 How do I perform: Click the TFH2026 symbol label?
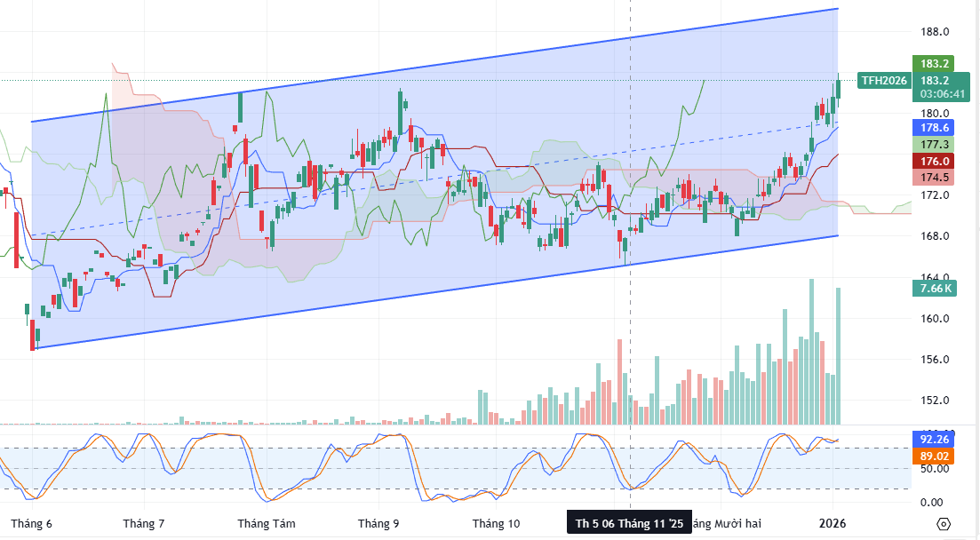tap(883, 81)
